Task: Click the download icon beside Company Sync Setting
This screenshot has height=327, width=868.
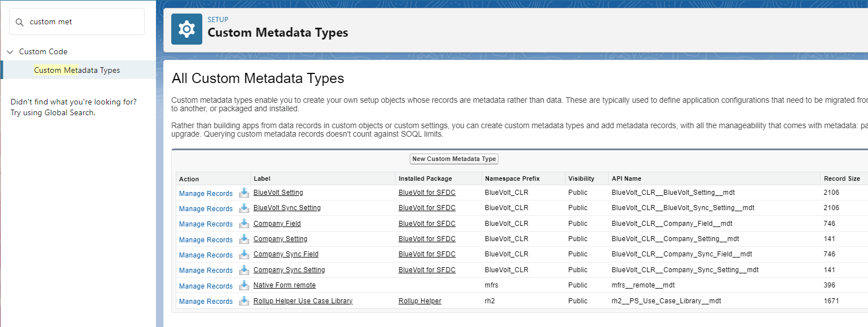Action: pyautogui.click(x=244, y=270)
